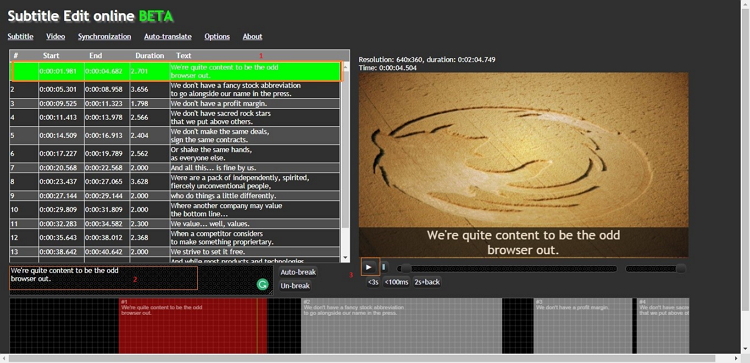Open the Subtitle menu
The image size is (750, 363).
click(21, 36)
